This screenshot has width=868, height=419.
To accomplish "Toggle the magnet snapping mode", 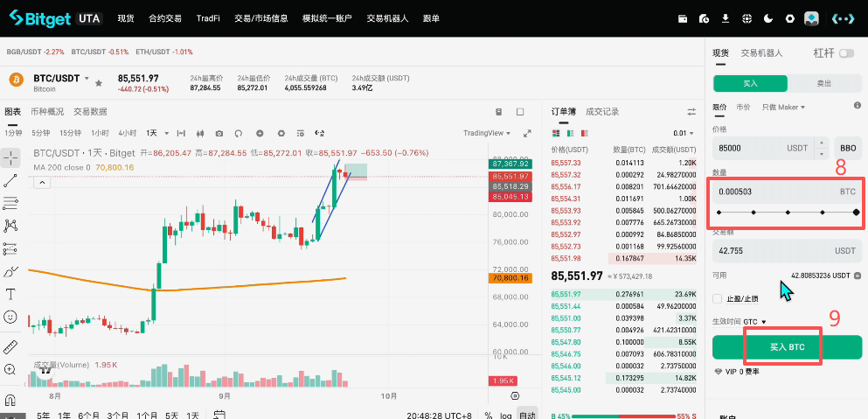I will point(10,400).
